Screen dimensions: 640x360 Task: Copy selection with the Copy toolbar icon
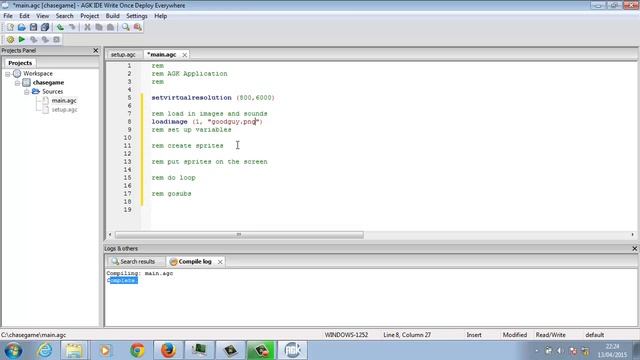tap(99, 27)
